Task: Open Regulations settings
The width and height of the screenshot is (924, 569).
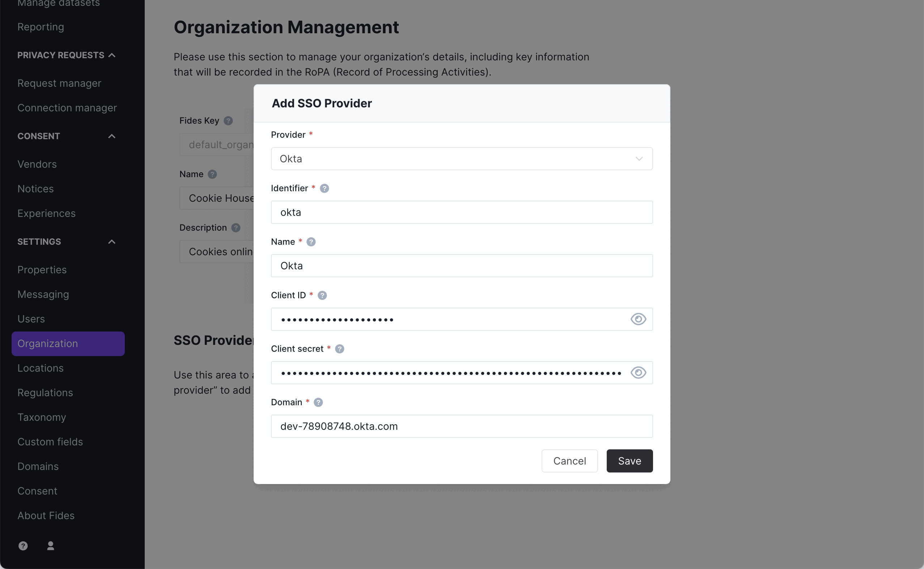Action: click(x=45, y=393)
